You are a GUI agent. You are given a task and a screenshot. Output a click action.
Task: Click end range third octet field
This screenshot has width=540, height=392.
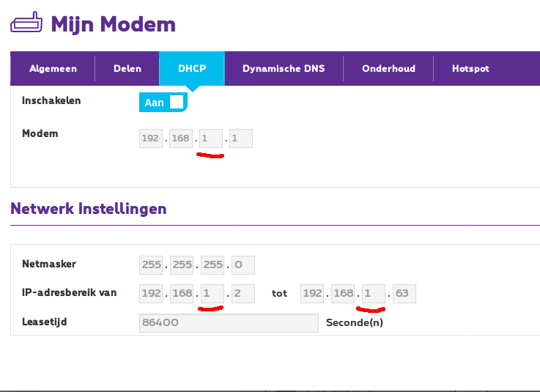point(373,294)
